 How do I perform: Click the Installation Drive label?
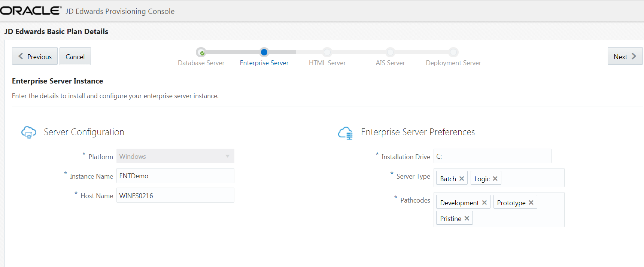(406, 157)
